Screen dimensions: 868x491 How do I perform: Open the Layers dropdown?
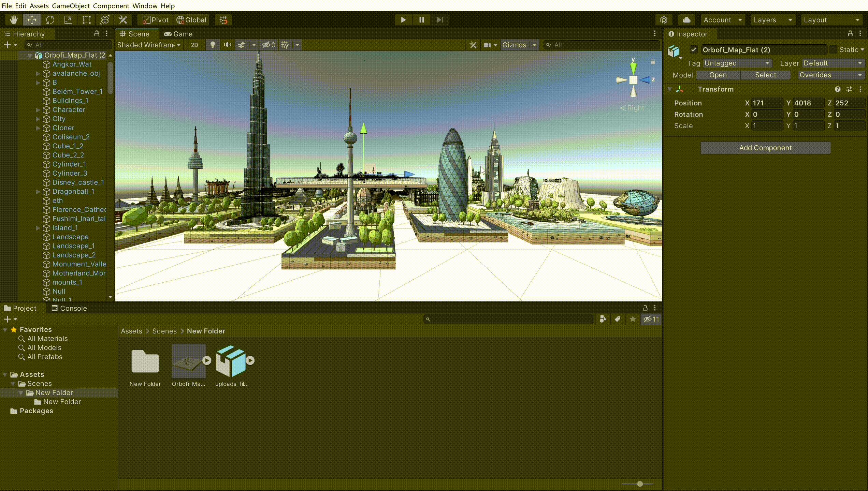tap(773, 20)
